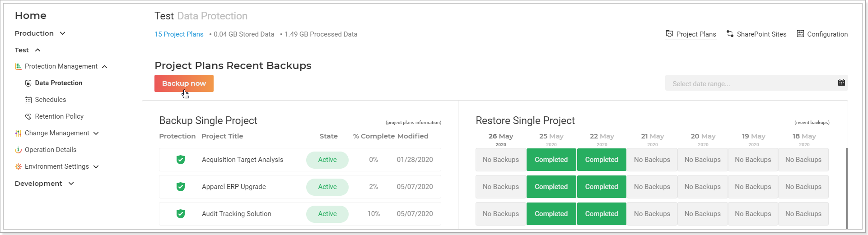Click the Backup now button
The width and height of the screenshot is (868, 235).
pos(184,83)
